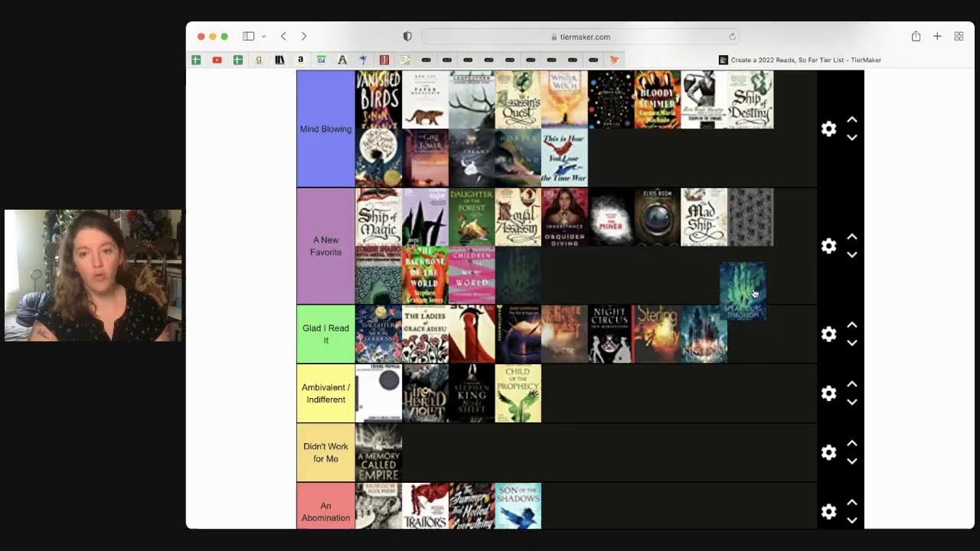Image resolution: width=980 pixels, height=551 pixels.
Task: Move Didn't Work for Me tier up
Action: click(x=851, y=444)
